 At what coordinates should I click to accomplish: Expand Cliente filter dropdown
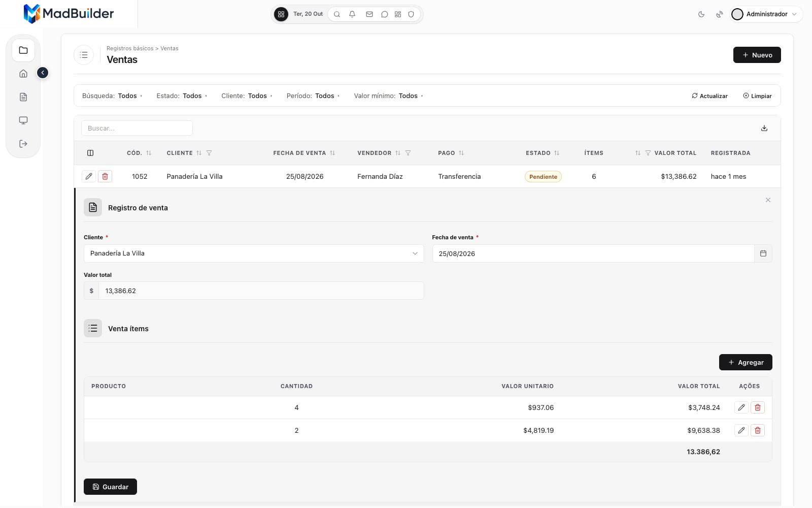247,96
